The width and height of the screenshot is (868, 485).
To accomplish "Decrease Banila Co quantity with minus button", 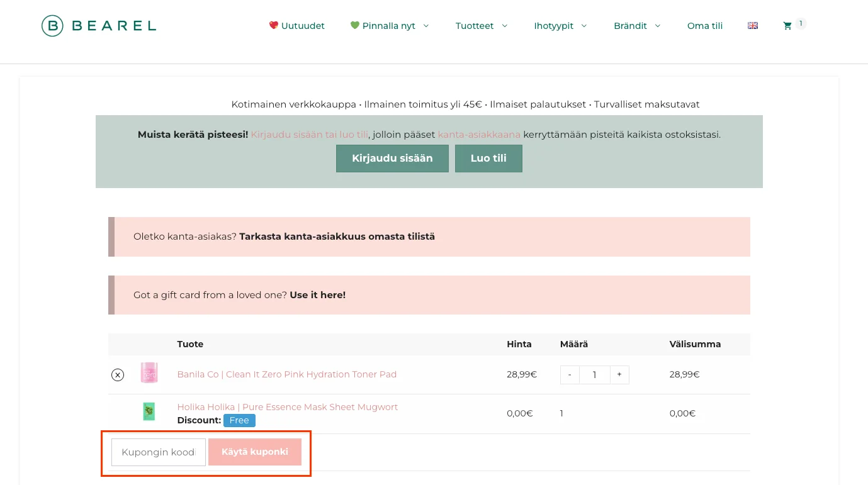I will tap(570, 375).
